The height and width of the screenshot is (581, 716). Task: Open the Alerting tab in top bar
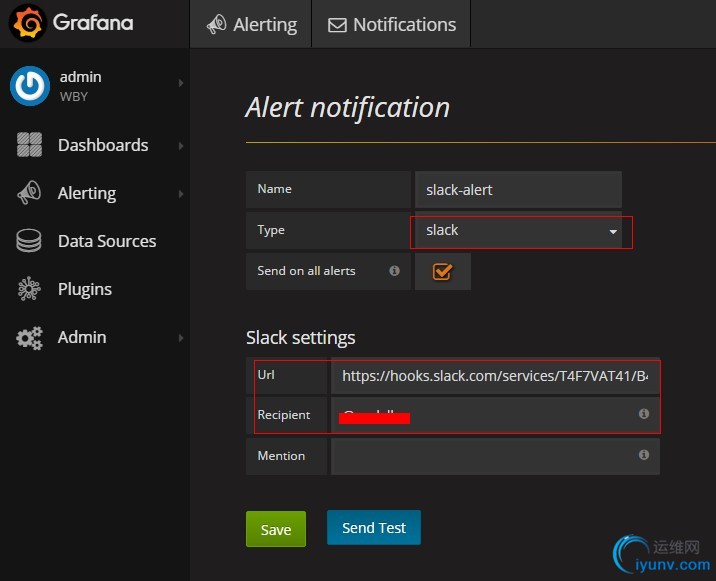pyautogui.click(x=251, y=24)
